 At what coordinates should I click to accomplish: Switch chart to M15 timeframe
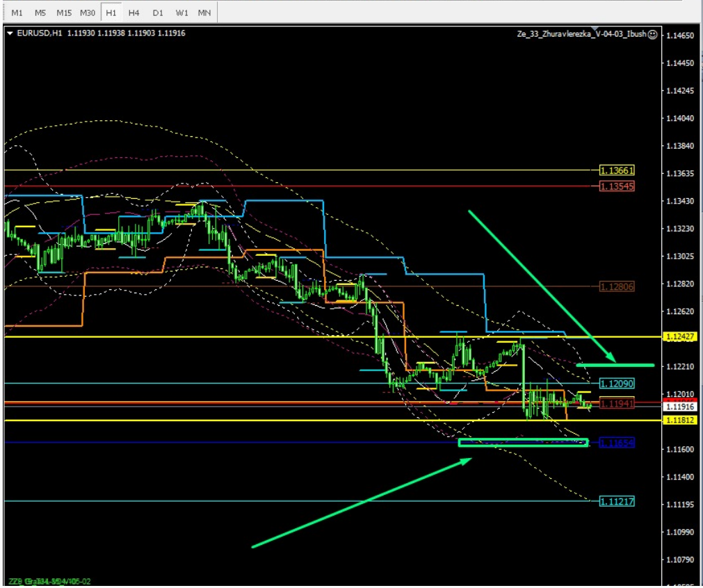[x=64, y=13]
